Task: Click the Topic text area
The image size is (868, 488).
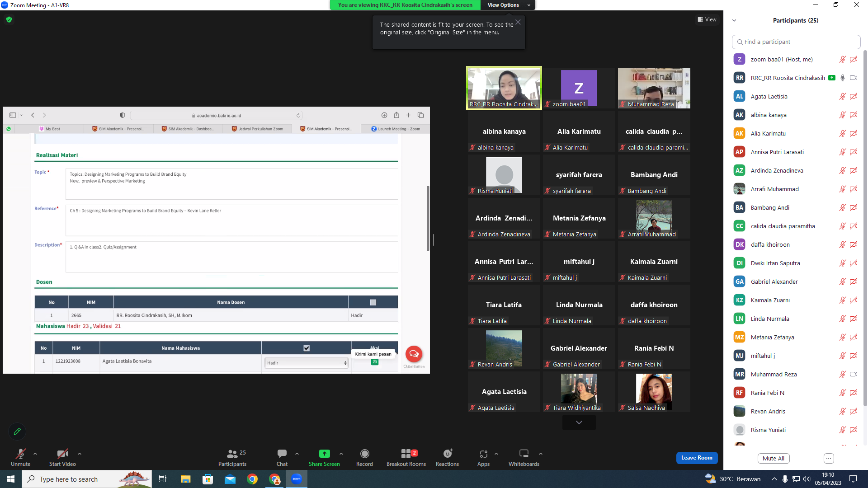Action: pyautogui.click(x=231, y=184)
